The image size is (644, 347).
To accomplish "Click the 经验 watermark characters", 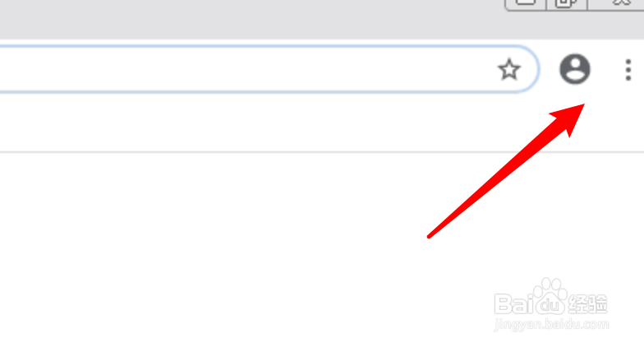I will click(x=588, y=304).
